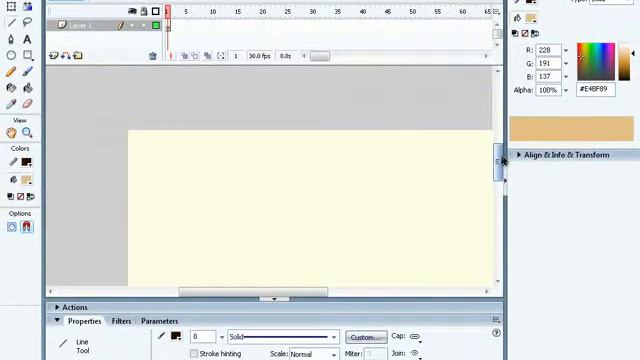The width and height of the screenshot is (640, 360).
Task: Switch to the Parameters tab
Action: click(x=159, y=321)
